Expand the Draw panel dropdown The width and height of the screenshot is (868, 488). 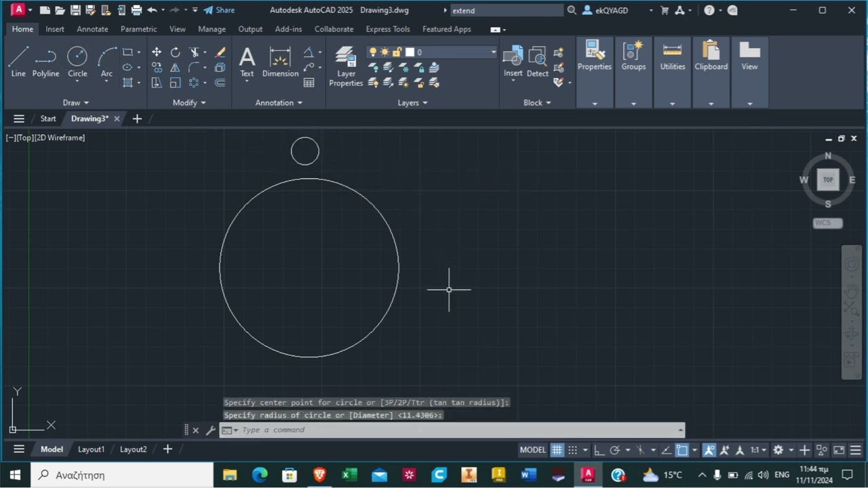coord(75,103)
